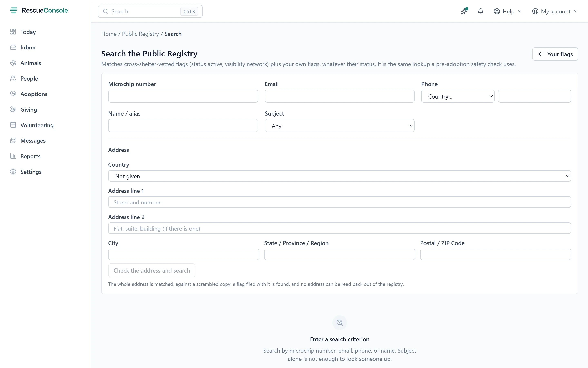Go back to Your flags

tap(555, 54)
